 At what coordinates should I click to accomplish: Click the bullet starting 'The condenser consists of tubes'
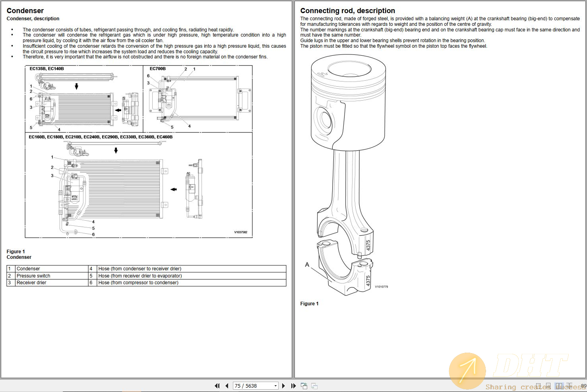point(128,30)
